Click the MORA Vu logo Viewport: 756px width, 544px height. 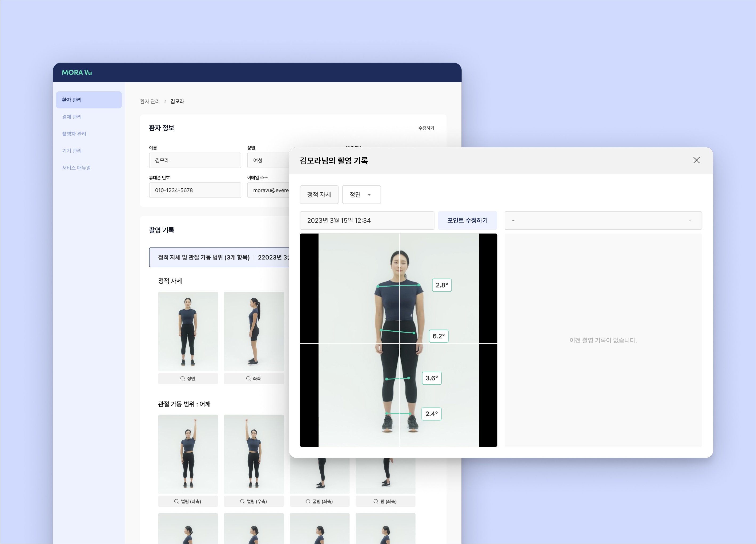(77, 73)
